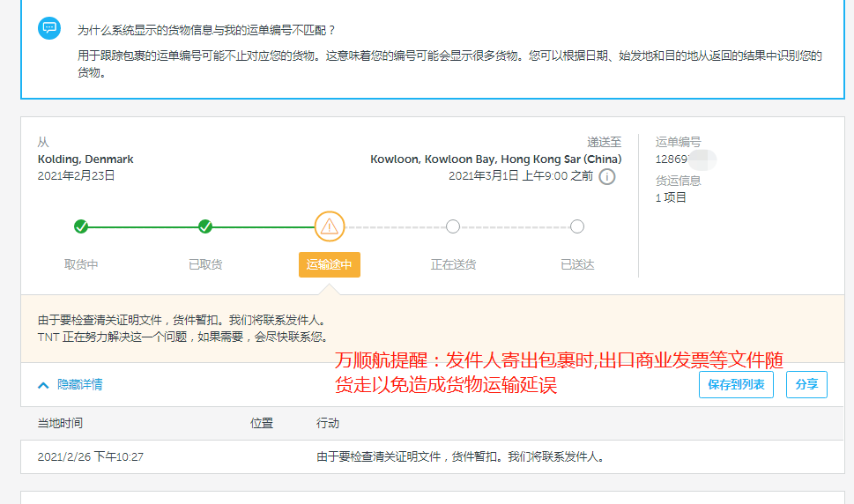The image size is (854, 504).
Task: Click the 货运信息 label
Action: [x=678, y=181]
